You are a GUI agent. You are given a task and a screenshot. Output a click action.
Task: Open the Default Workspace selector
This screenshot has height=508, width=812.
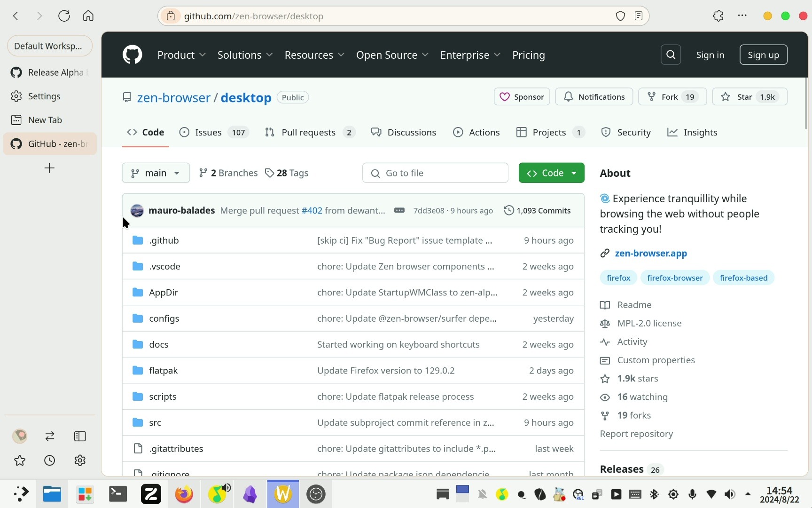[49, 46]
